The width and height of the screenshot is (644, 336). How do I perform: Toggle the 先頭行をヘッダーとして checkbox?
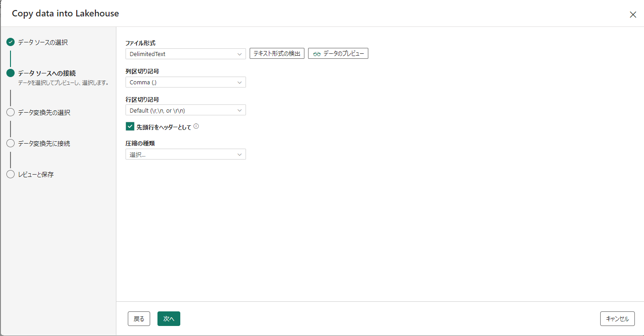click(x=130, y=126)
